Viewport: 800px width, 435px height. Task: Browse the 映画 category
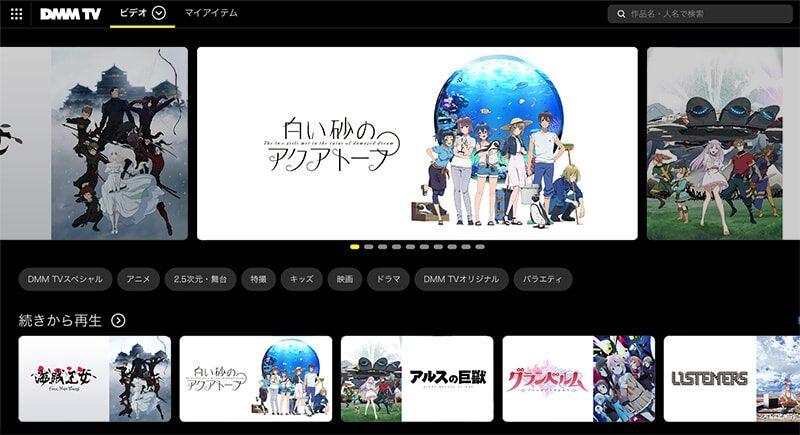click(x=343, y=279)
